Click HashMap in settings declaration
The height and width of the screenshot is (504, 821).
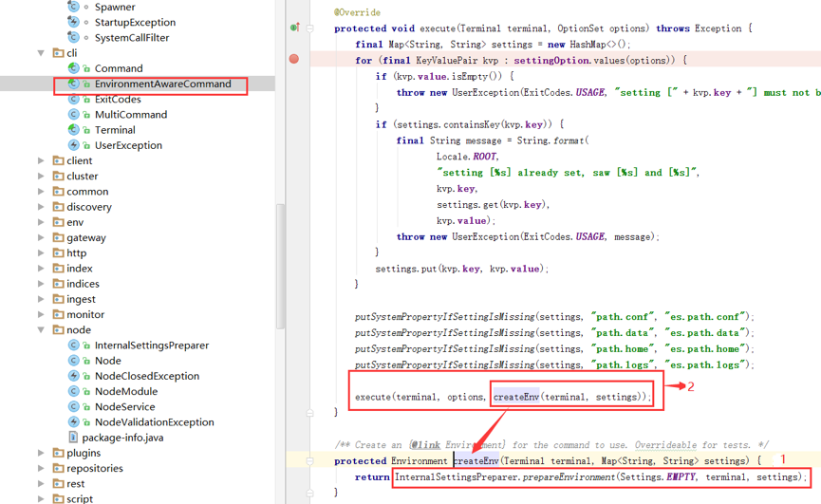click(x=588, y=45)
